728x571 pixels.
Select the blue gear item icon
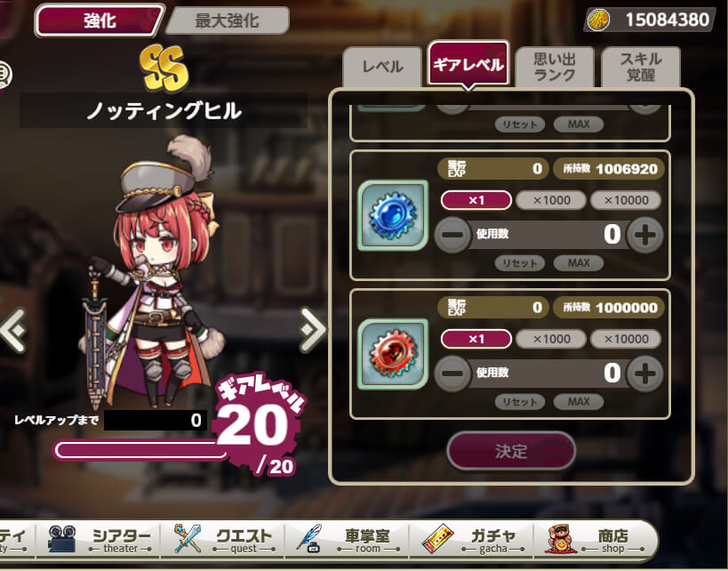coord(393,215)
